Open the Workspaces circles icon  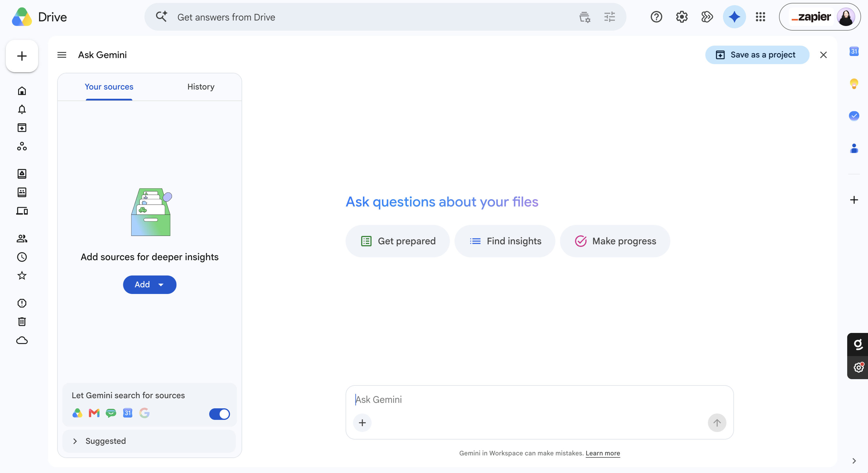22,146
